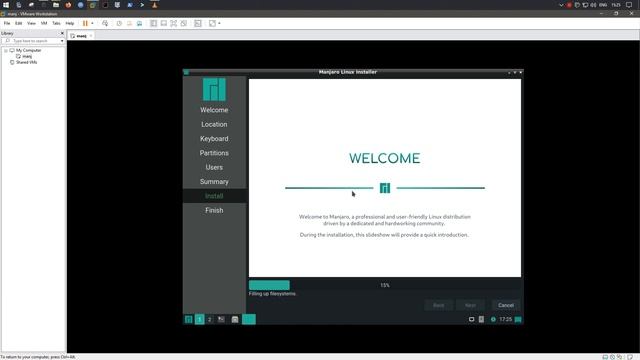Open the Windows Start button

point(6,5)
